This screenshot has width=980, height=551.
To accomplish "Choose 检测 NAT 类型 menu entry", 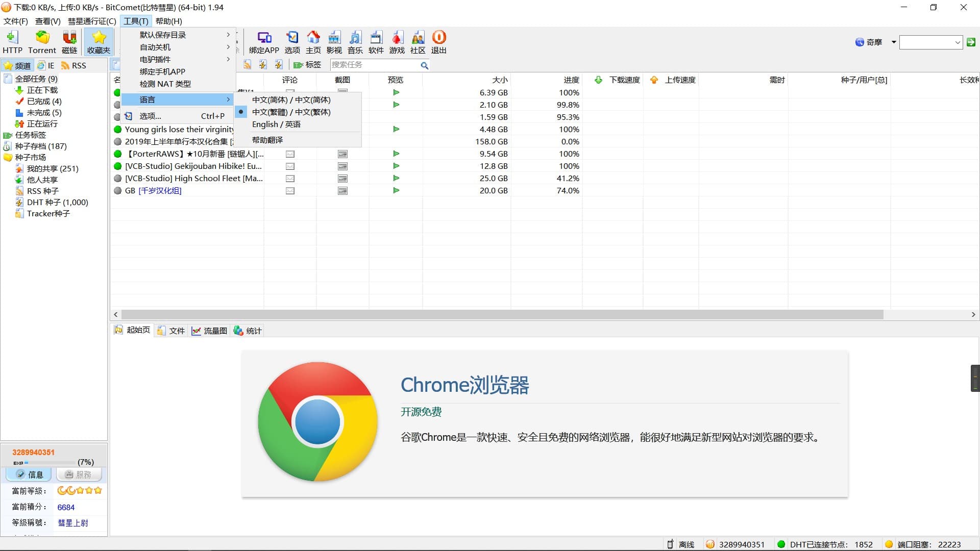I will (x=178, y=84).
